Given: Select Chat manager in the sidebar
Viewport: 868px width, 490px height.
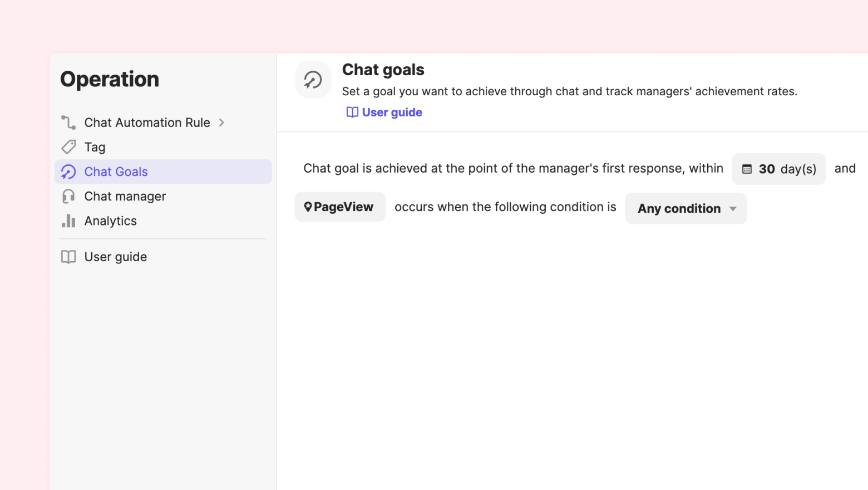Looking at the screenshot, I should pyautogui.click(x=125, y=197).
